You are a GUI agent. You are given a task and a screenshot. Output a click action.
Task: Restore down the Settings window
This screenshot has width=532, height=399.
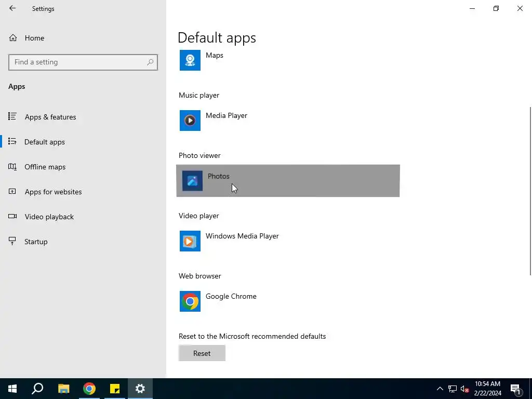click(x=496, y=8)
